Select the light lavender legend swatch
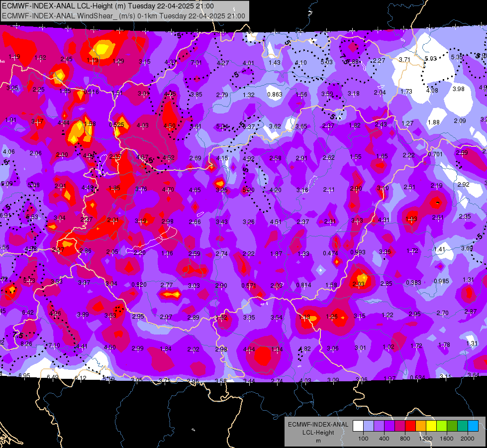Image resolution: width=487 pixels, height=448 pixels. 368,426
